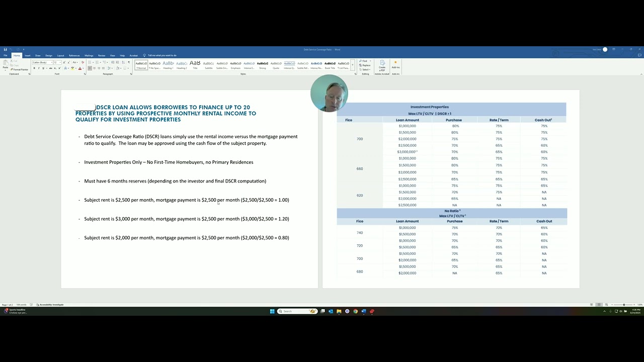
Task: Open the Clipboard pane launcher
Action: pos(29,74)
